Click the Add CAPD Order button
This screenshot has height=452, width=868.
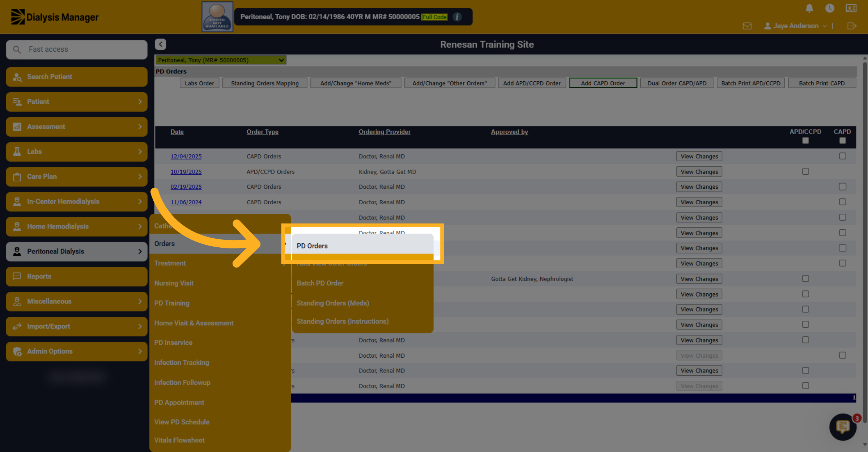pos(603,83)
